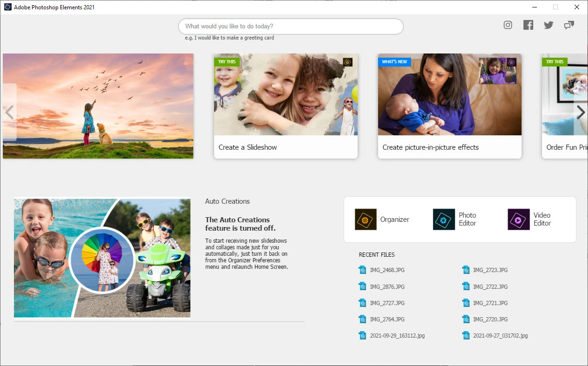Click the 'Auto Creations' heading
Image resolution: width=588 pixels, height=366 pixels.
(x=228, y=201)
